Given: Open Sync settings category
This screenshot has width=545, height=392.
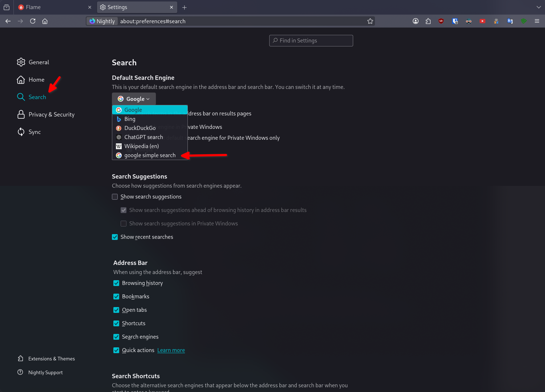Looking at the screenshot, I should 29,132.
